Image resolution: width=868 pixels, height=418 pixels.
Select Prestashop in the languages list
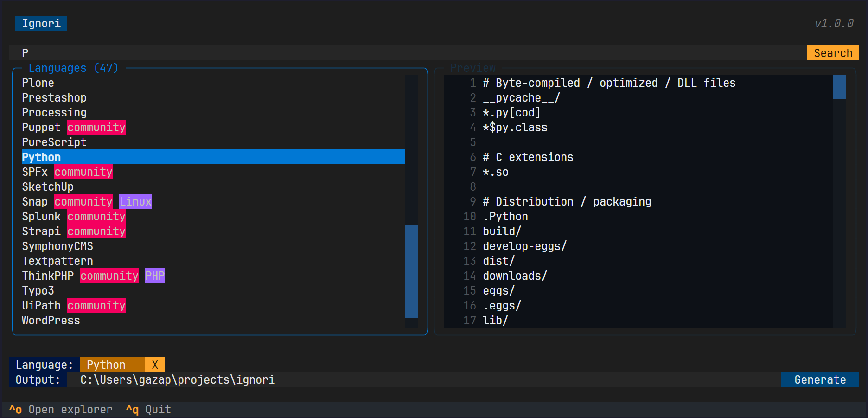[213, 97]
